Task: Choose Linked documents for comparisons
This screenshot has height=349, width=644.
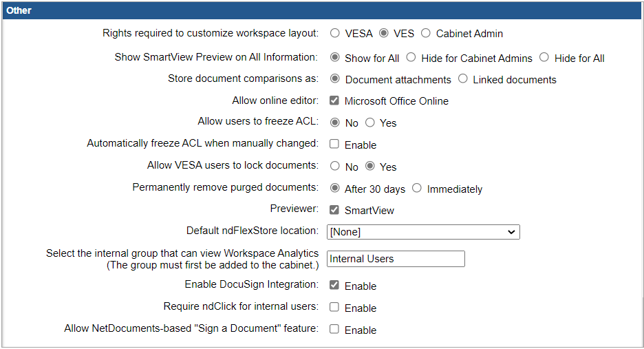Action: click(463, 79)
